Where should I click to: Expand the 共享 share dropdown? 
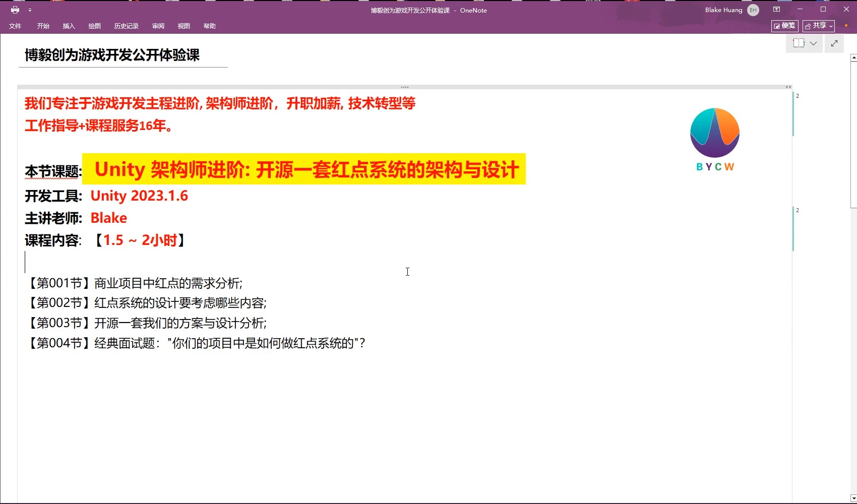tap(819, 26)
